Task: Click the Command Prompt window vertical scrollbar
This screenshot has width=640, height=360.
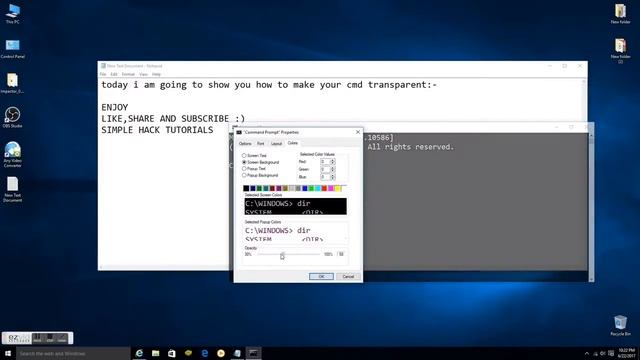Action: point(591,207)
